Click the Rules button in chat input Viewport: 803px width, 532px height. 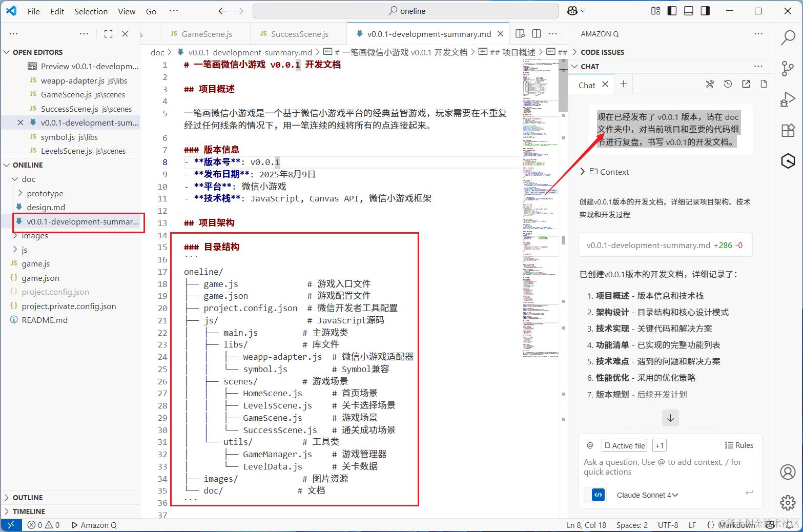[739, 445]
